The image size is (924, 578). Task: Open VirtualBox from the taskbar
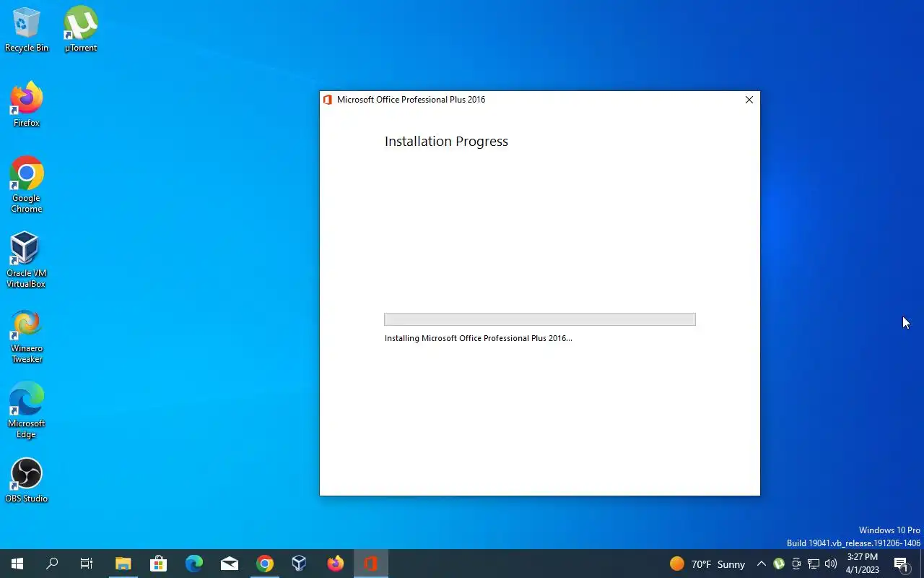(300, 564)
